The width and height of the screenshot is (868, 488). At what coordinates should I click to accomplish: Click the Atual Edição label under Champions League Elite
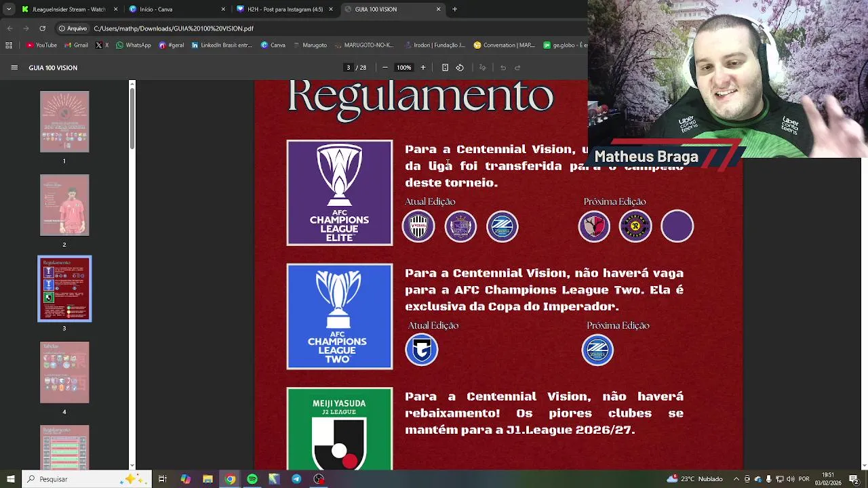tap(430, 201)
